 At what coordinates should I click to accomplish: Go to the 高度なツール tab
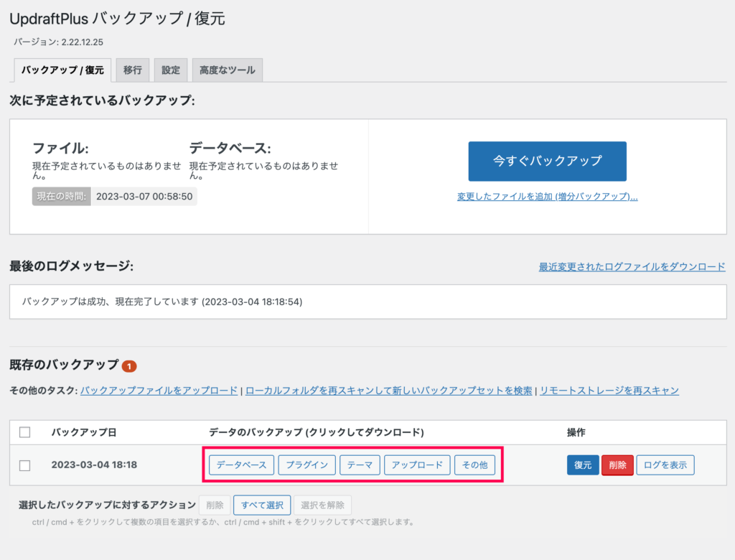pos(228,70)
